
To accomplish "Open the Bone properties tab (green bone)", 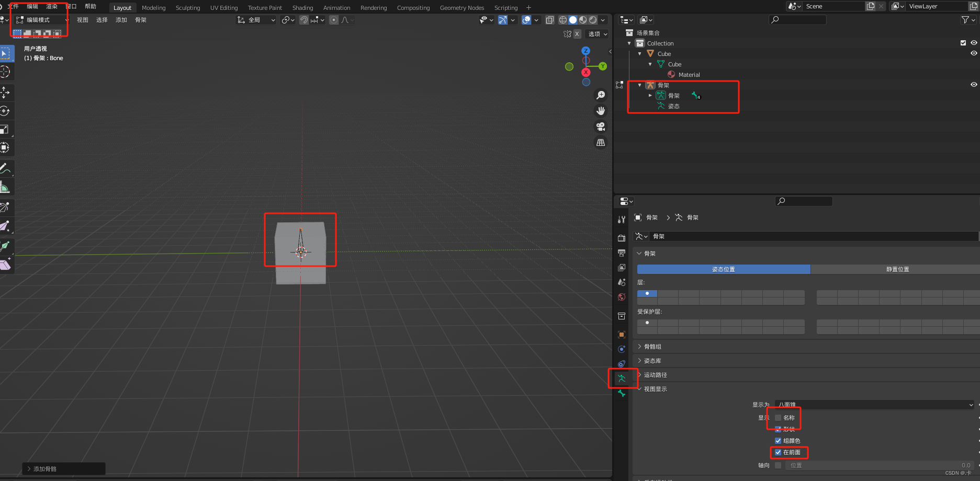I will (x=622, y=393).
